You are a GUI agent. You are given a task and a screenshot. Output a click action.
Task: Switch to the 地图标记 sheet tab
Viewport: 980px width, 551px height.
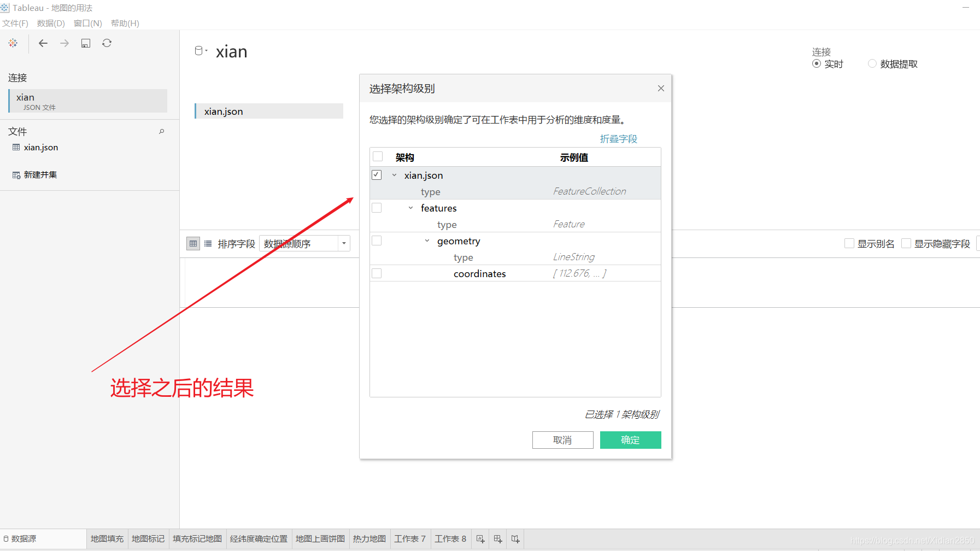tap(148, 539)
